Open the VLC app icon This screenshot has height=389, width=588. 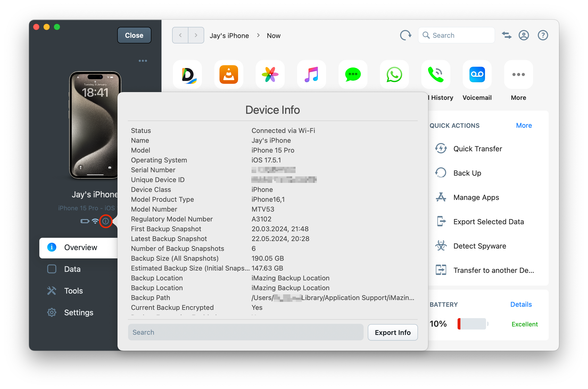[229, 74]
